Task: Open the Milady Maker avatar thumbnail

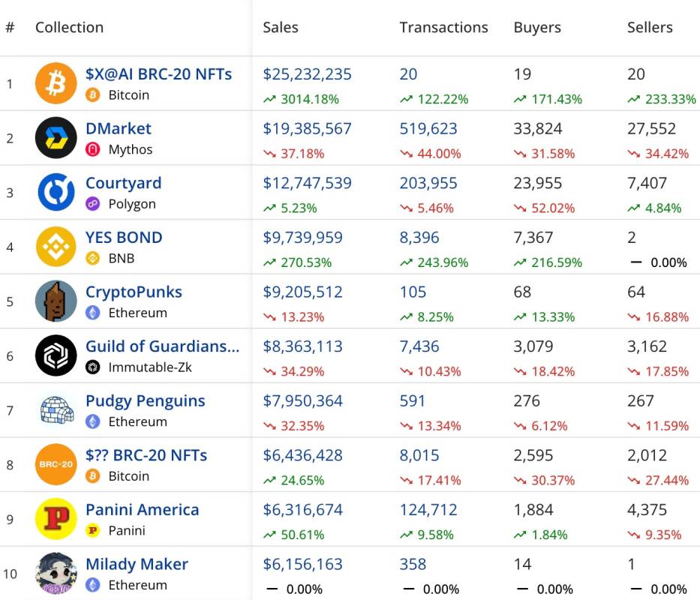Action: (56, 573)
